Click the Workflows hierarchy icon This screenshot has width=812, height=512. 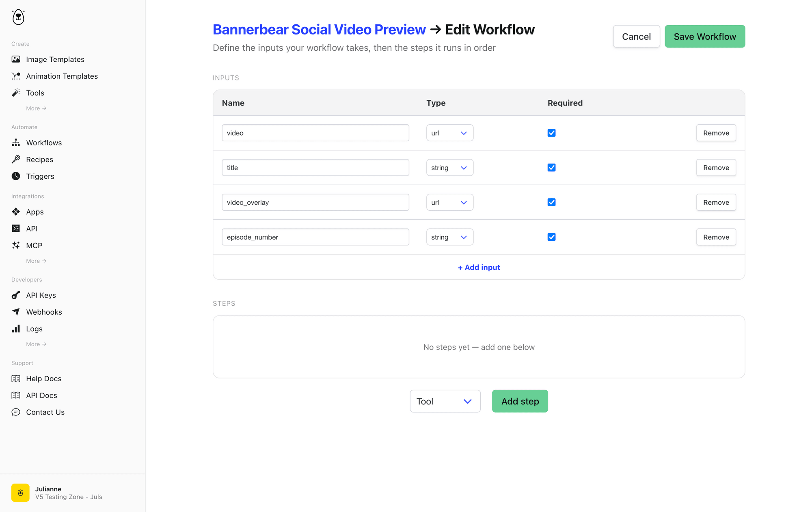[x=16, y=143]
